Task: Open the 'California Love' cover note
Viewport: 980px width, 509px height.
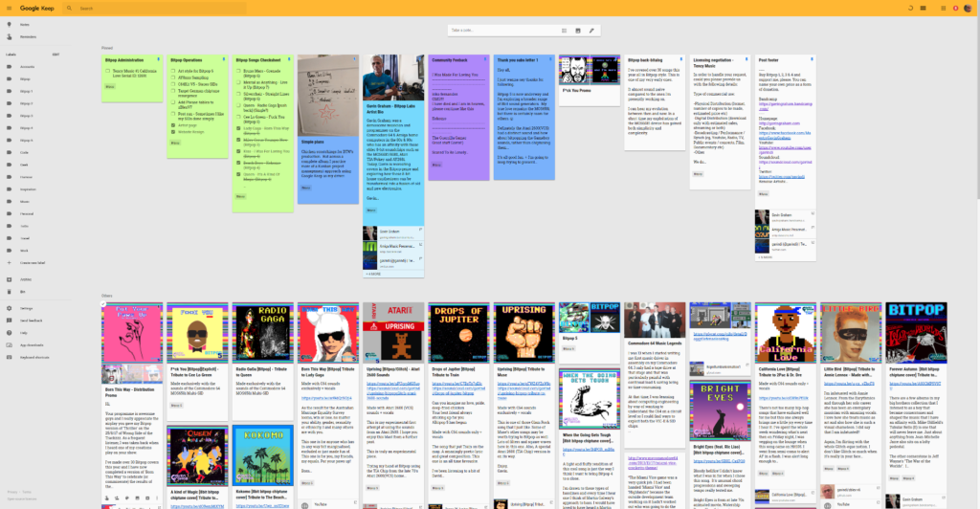Action: (786, 333)
